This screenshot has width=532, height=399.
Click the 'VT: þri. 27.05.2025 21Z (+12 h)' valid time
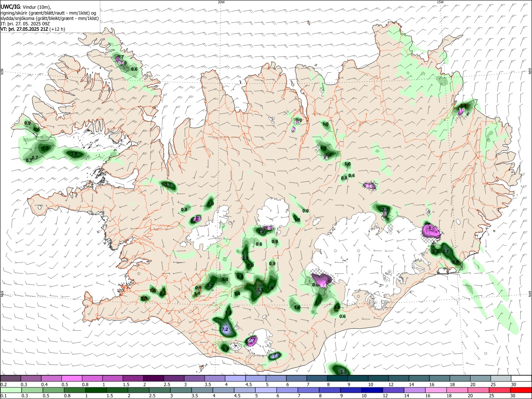pos(33,29)
